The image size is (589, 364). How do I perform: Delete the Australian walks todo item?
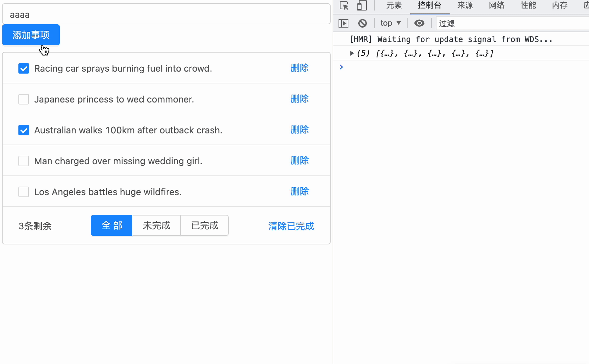[300, 130]
